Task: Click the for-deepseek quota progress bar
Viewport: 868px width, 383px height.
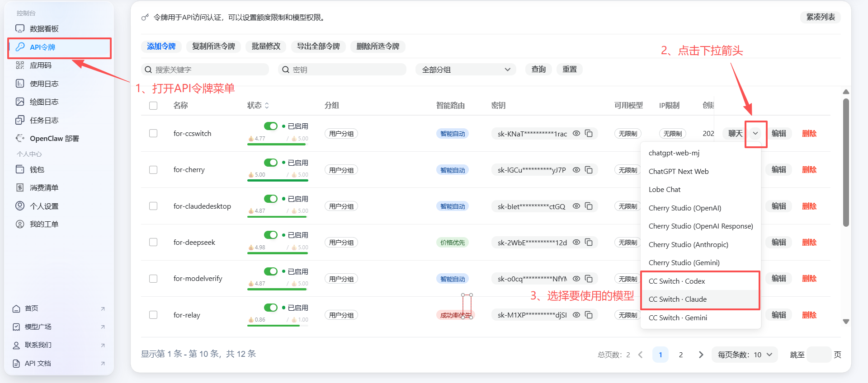Action: (278, 253)
